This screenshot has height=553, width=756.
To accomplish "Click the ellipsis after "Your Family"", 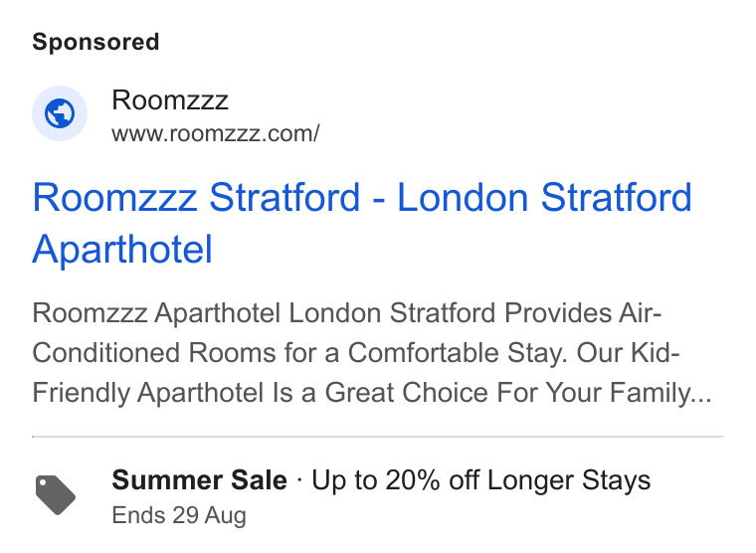I will pyautogui.click(x=701, y=401).
